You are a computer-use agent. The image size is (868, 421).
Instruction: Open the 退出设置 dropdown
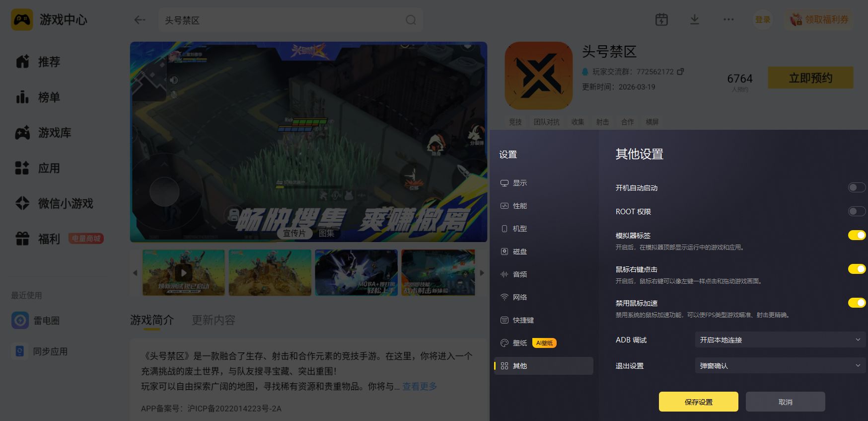coord(780,365)
